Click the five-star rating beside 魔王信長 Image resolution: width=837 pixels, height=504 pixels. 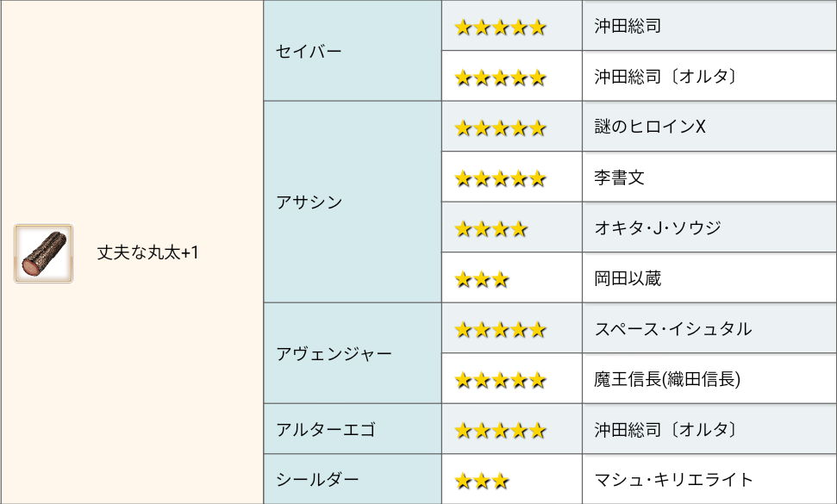pyautogui.click(x=500, y=379)
